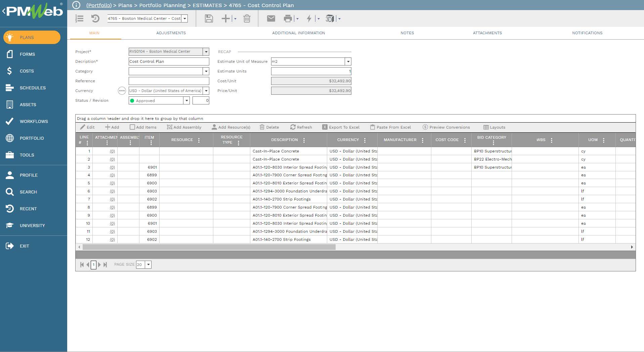Click the Reference input field
Screen dimensions: 644x352
click(169, 81)
